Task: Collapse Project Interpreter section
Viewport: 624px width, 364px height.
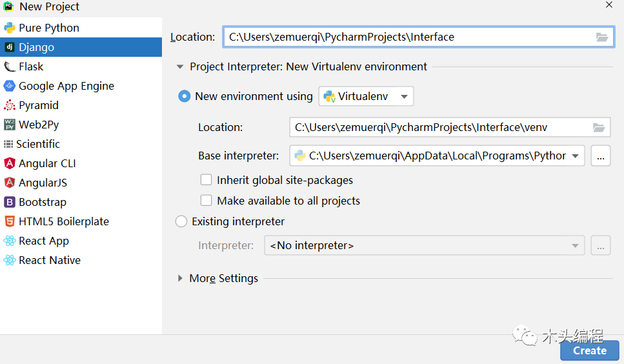Action: click(x=180, y=67)
